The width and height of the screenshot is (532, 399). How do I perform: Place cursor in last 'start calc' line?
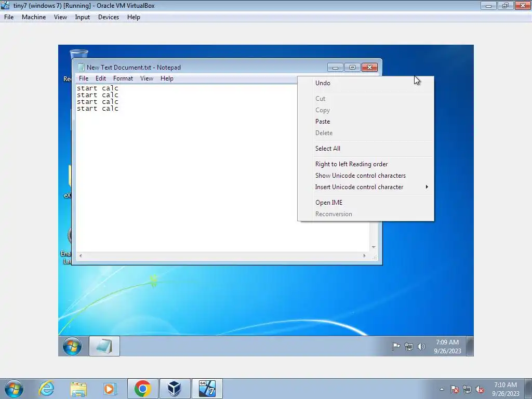[x=97, y=109]
